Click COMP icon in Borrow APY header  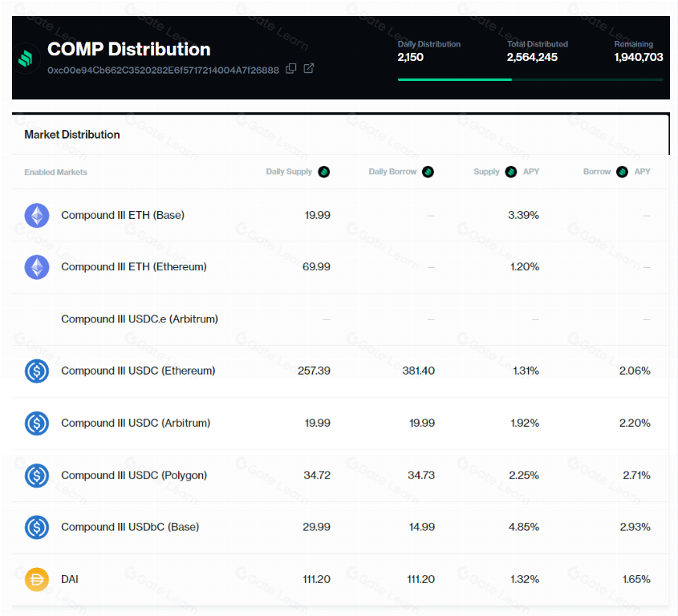click(622, 172)
